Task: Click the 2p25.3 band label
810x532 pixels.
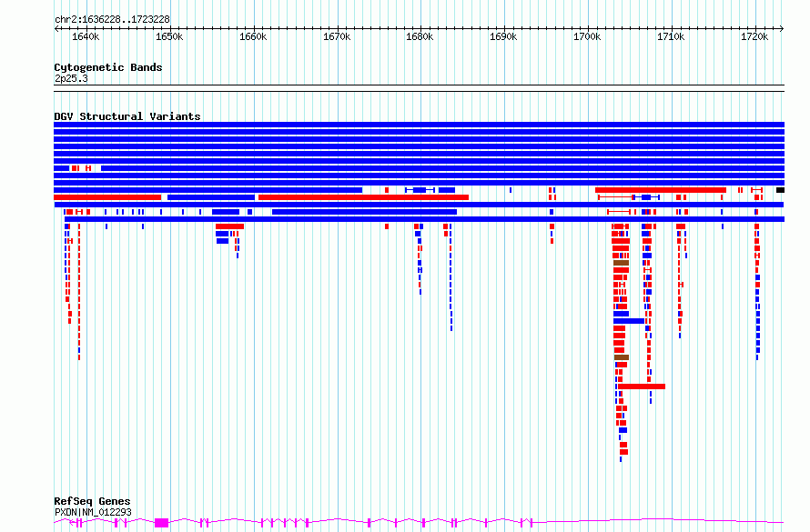Action: [71, 78]
